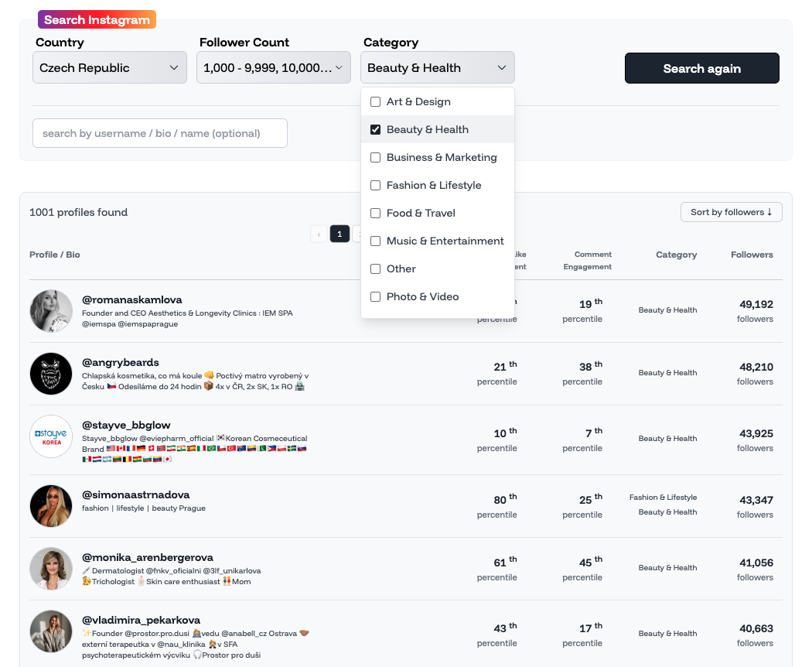Open the Country dropdown showing Czech Republic
The width and height of the screenshot is (812, 667).
click(109, 68)
